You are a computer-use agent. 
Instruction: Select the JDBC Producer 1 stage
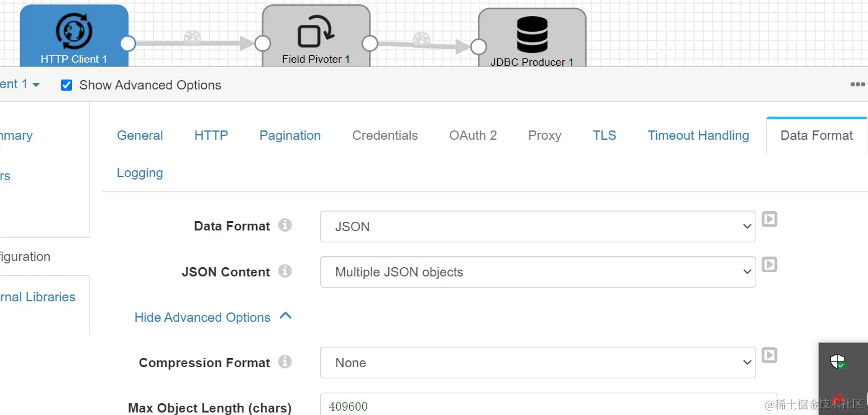pos(532,37)
